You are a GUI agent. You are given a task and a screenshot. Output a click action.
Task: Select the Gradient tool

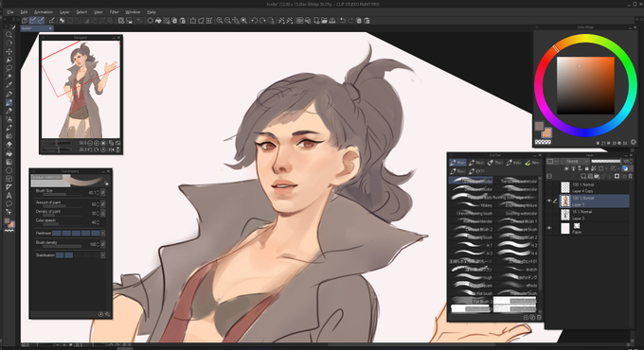[9, 162]
